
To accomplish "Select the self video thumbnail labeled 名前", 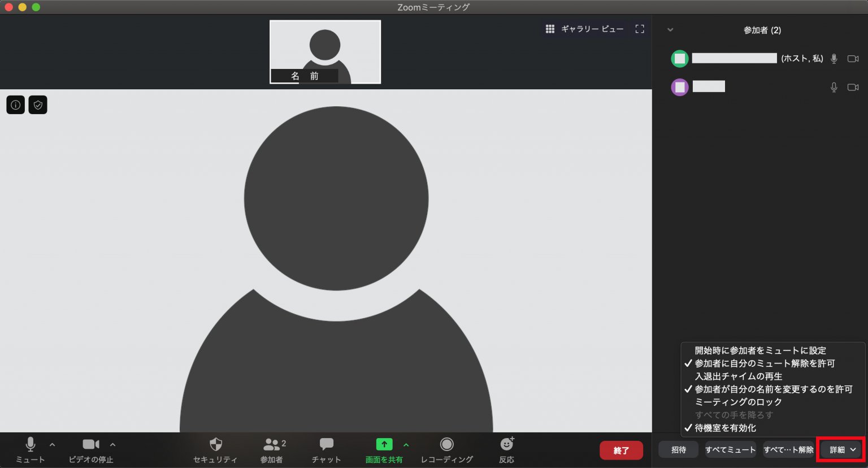I will click(x=325, y=52).
